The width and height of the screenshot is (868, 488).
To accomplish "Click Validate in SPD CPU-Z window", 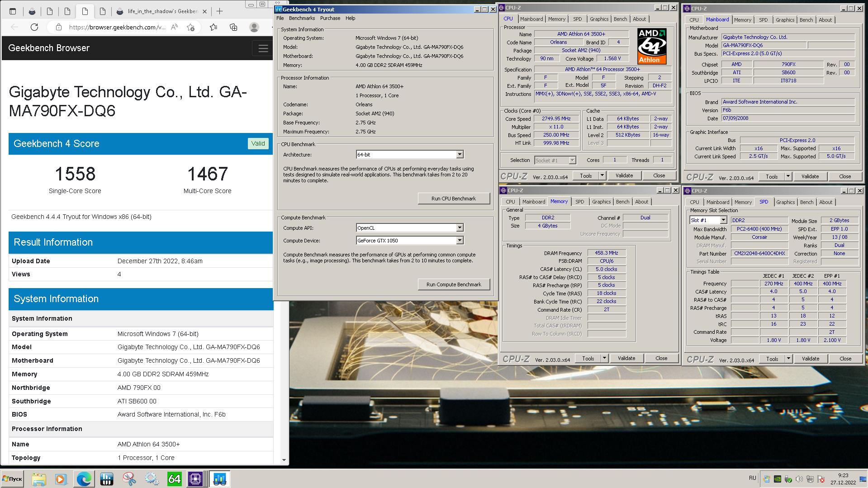I will click(x=811, y=359).
